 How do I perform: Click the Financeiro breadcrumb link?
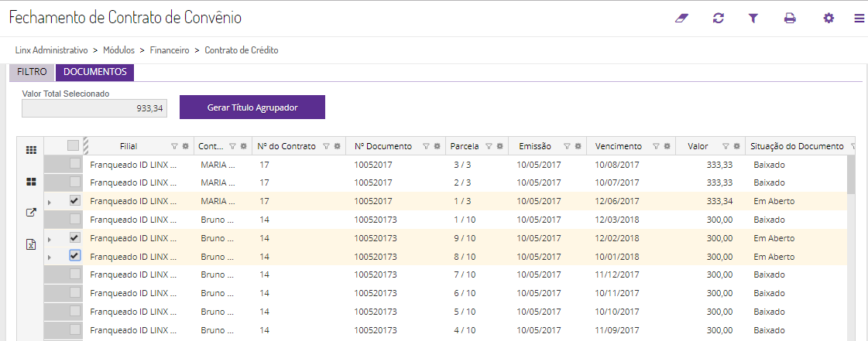170,50
